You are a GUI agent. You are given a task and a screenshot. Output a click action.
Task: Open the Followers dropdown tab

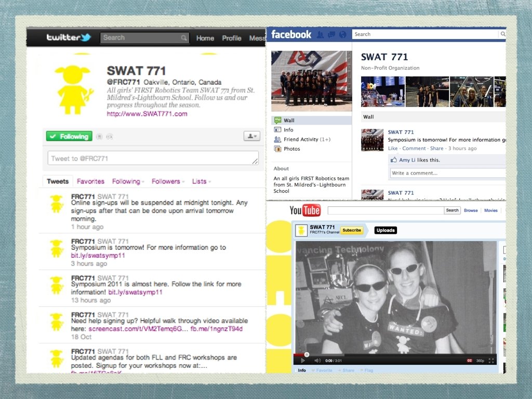pyautogui.click(x=168, y=181)
